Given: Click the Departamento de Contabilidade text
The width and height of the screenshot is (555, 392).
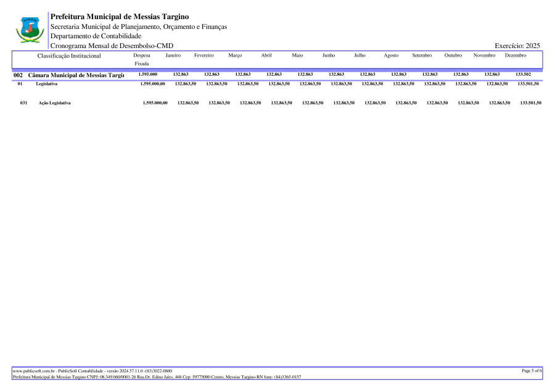Looking at the screenshot, I should [x=96, y=36].
